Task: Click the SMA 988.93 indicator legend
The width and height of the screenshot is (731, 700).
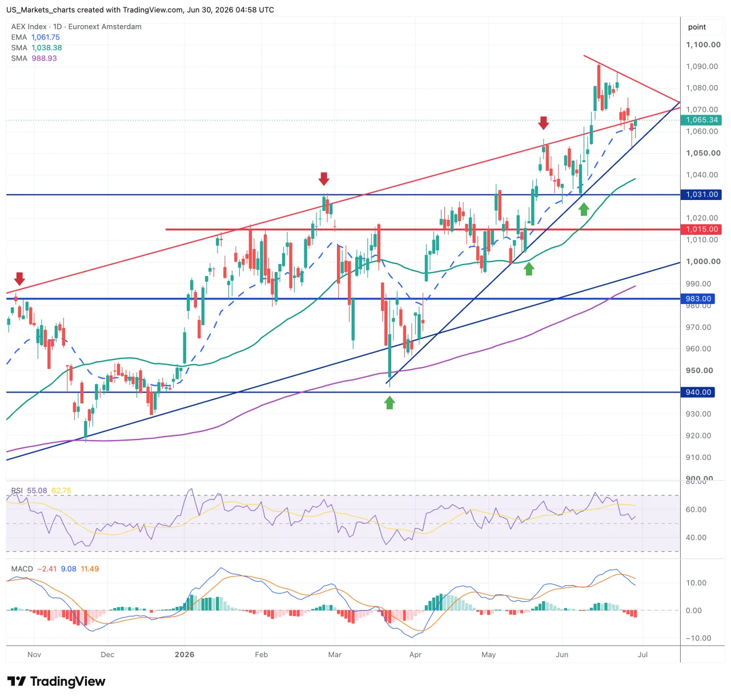Action: pyautogui.click(x=34, y=58)
